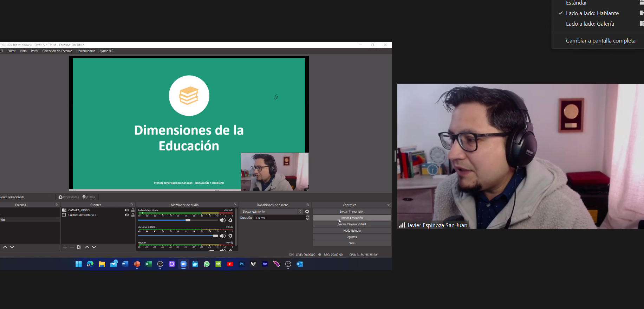644x309 pixels.
Task: Click the Mezclador de audio vertical scrollbar
Action: (236, 227)
